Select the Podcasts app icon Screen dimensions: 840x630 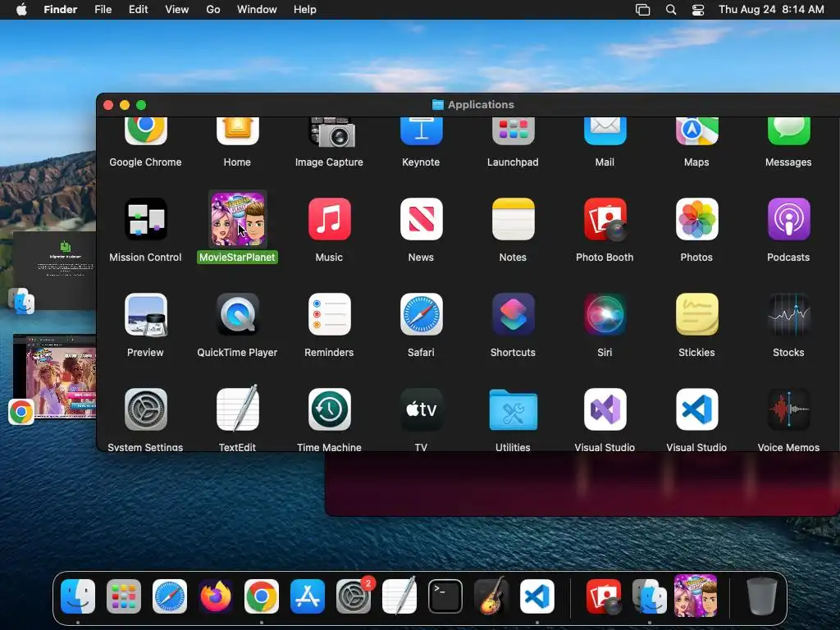click(x=788, y=218)
